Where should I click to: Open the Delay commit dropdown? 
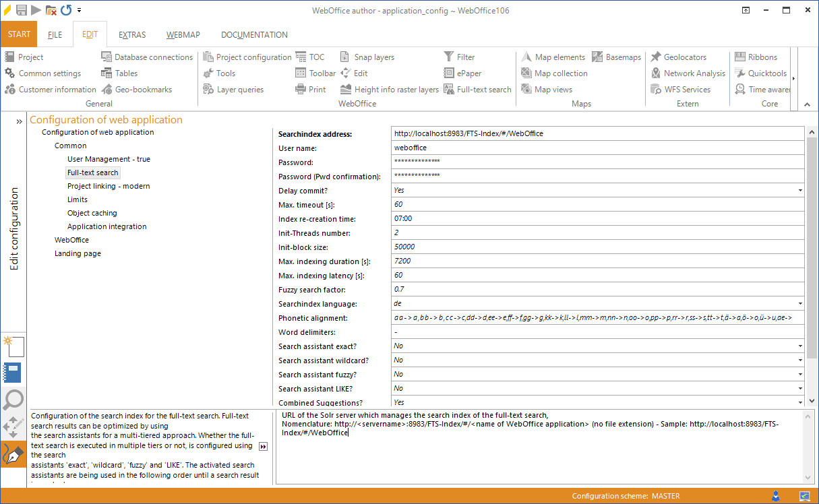point(800,191)
